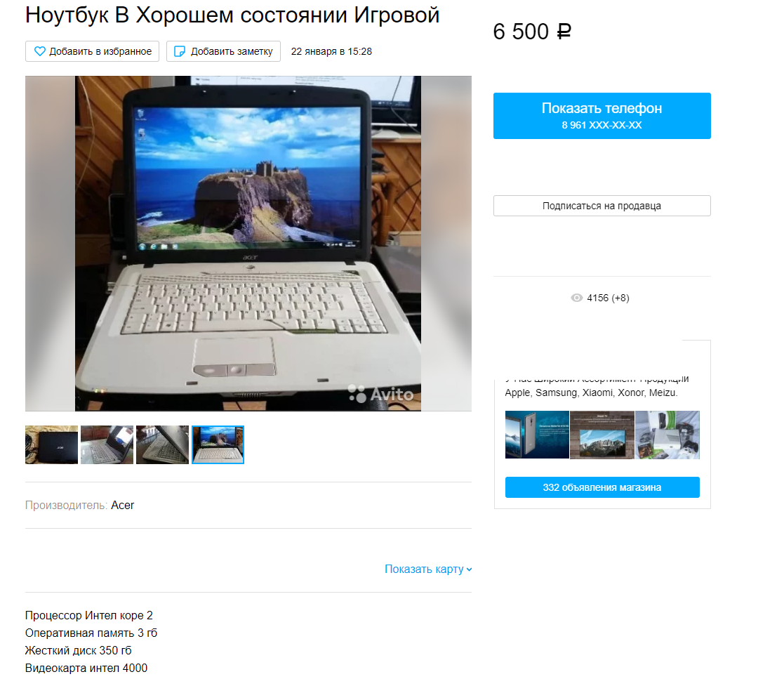Click the main laptop photo
This screenshot has height=679, width=784.
pyautogui.click(x=248, y=244)
